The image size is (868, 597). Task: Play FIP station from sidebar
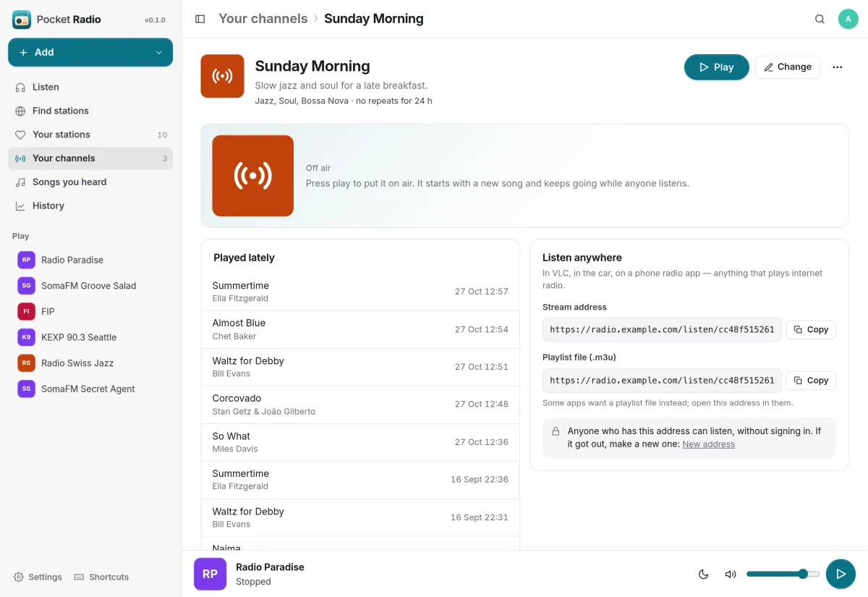click(90, 311)
